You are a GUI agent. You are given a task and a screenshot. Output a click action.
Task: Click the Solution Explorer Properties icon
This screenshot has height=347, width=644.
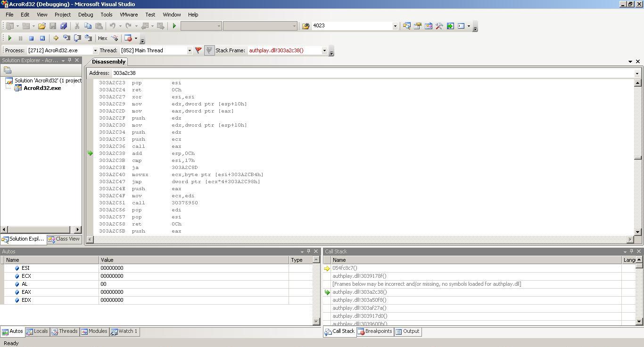click(8, 70)
